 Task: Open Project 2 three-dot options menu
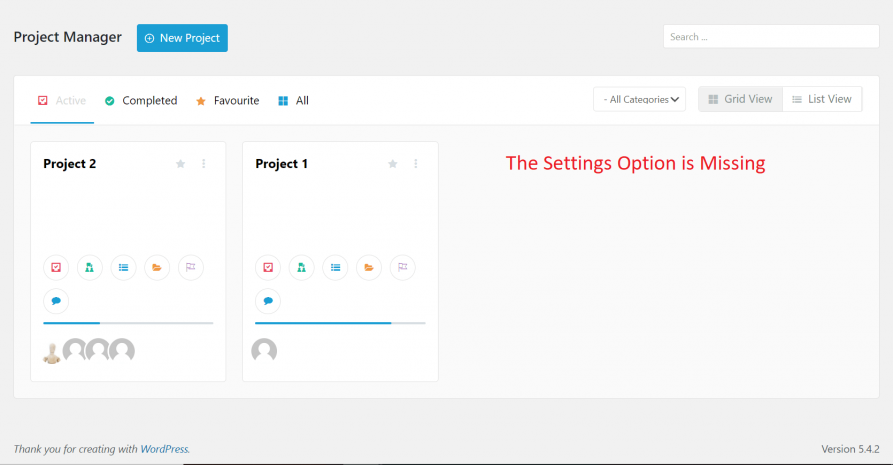click(x=204, y=164)
